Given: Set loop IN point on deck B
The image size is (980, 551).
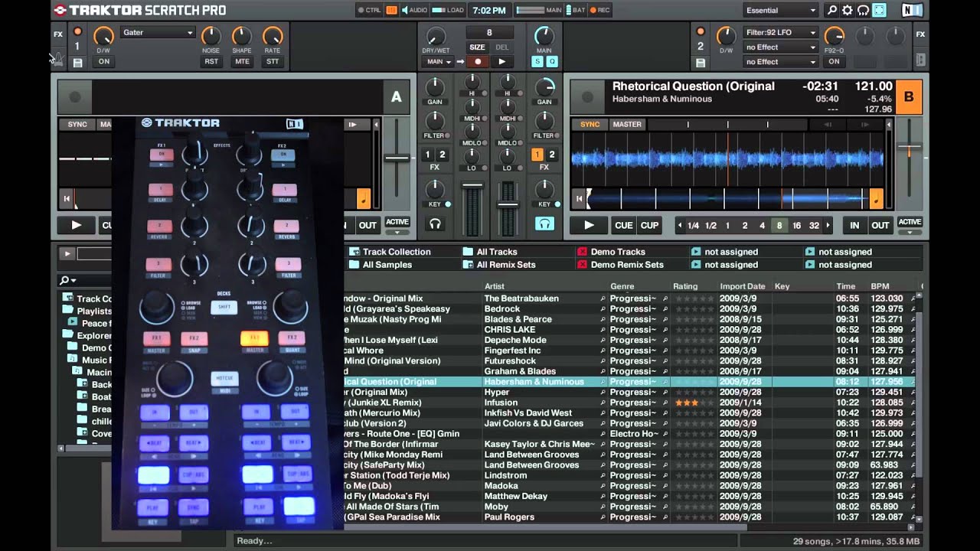Looking at the screenshot, I should [854, 225].
